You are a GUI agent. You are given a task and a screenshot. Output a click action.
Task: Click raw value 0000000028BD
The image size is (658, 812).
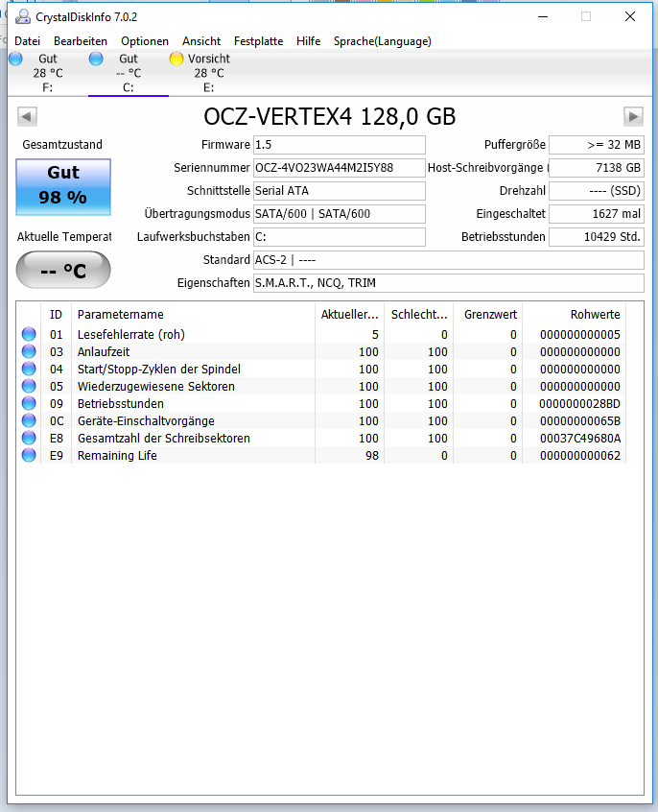coord(579,403)
